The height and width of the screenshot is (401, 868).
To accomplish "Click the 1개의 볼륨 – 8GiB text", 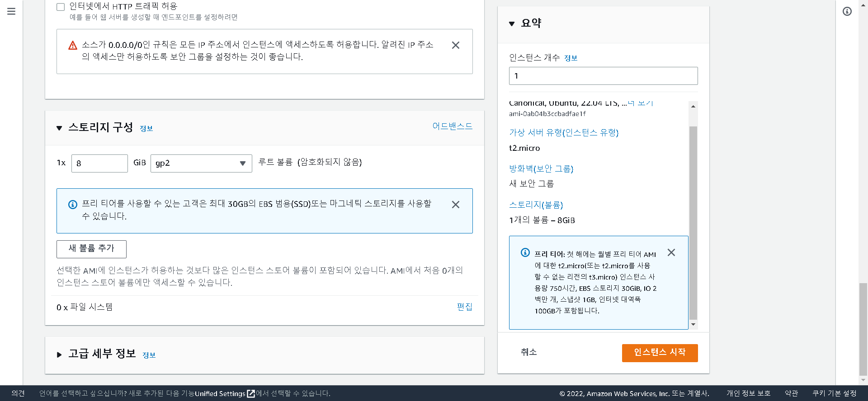I will coord(542,220).
